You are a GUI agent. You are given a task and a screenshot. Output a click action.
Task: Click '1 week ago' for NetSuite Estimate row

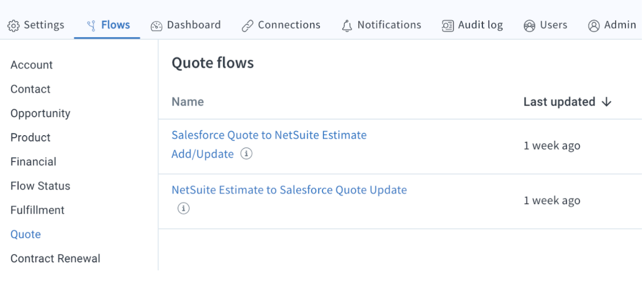coord(552,201)
